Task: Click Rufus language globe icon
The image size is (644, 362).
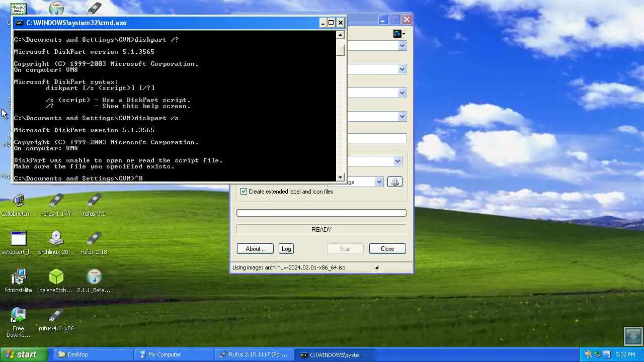Action: pos(397,34)
